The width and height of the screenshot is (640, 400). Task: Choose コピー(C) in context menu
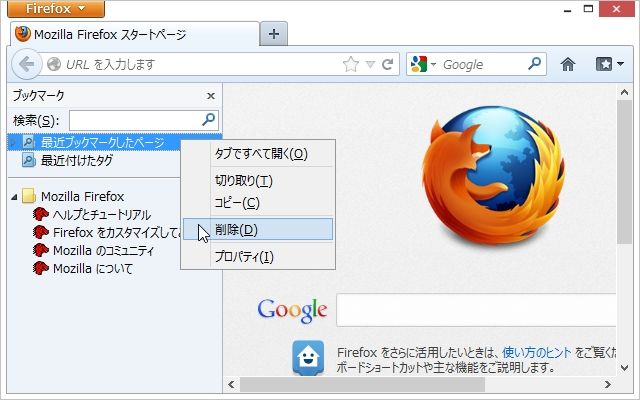[x=258, y=203]
